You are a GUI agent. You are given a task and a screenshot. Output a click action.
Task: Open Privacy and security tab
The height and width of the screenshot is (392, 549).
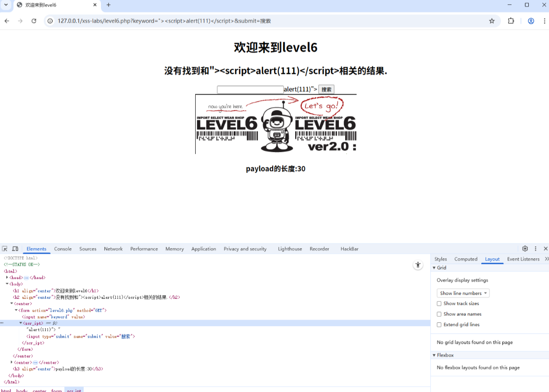coord(245,249)
